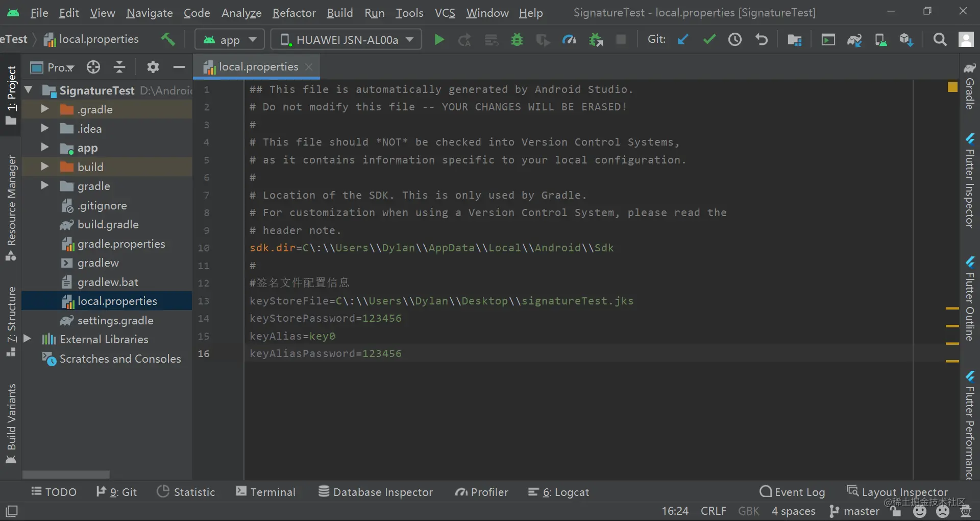
Task: Open the Terminal tool window
Action: coord(265,492)
